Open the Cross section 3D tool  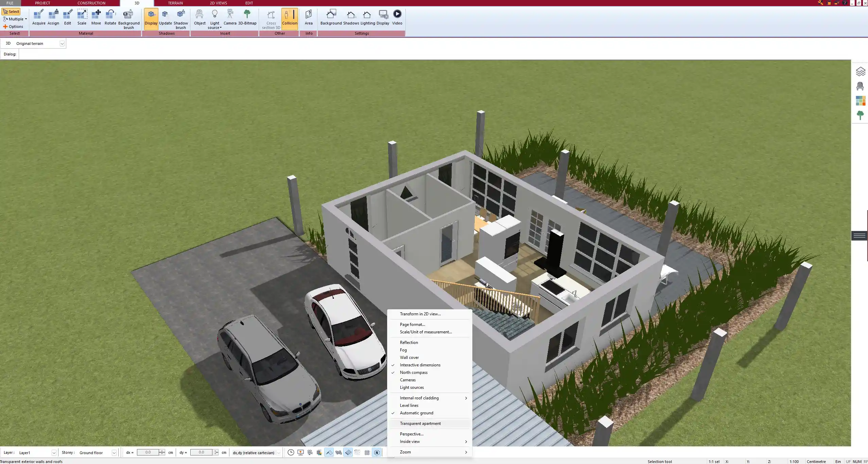coord(270,19)
